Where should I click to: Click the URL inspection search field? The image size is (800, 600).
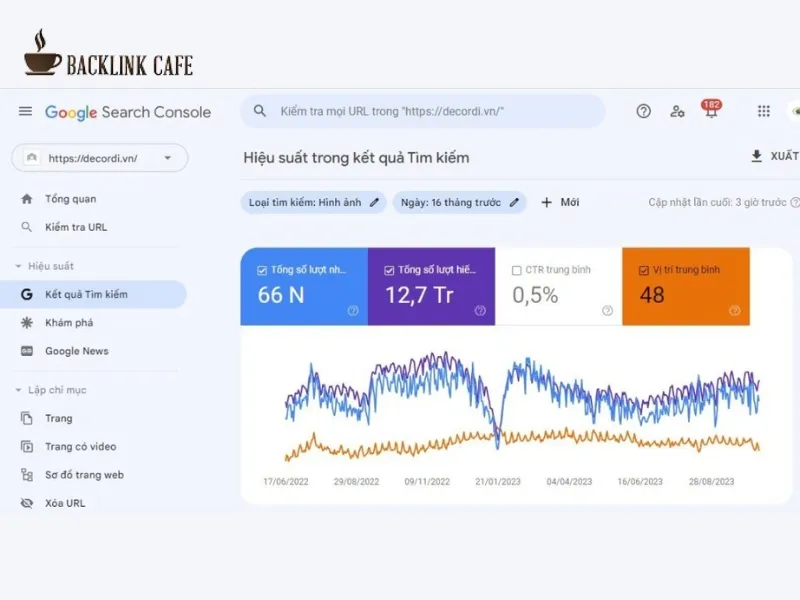[420, 111]
